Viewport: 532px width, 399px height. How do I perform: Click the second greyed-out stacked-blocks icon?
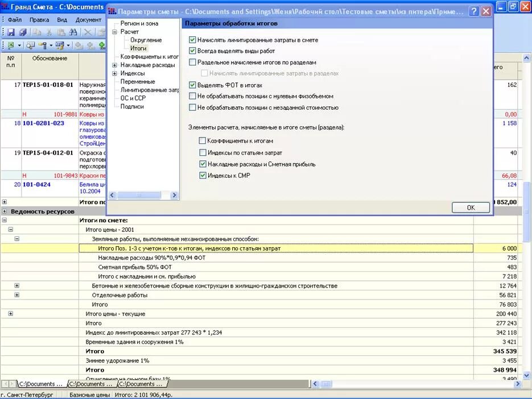click(x=90, y=45)
